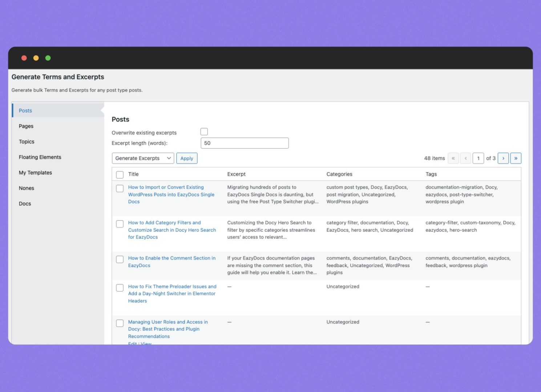Open Managing User Roles post link
The width and height of the screenshot is (541, 392).
coord(167,329)
